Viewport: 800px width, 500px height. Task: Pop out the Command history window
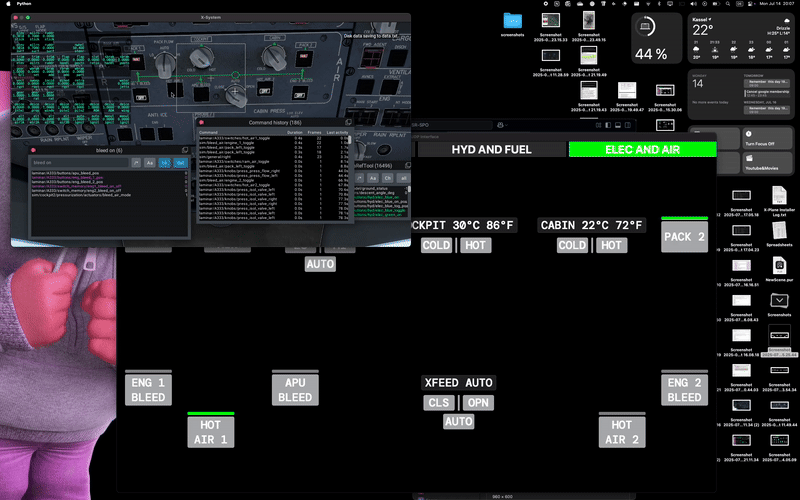point(348,122)
